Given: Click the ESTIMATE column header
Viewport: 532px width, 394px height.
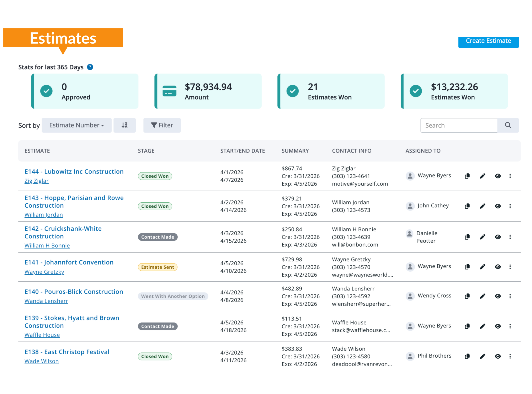Looking at the screenshot, I should (37, 151).
